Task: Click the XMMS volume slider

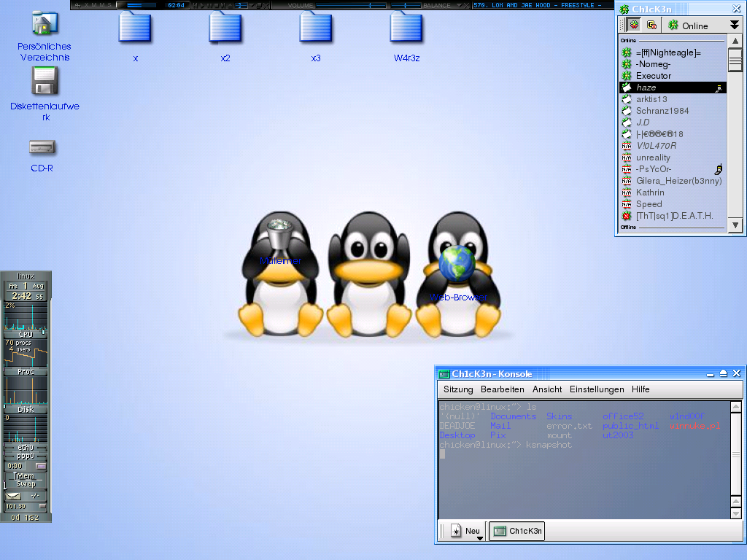Action: (351, 5)
